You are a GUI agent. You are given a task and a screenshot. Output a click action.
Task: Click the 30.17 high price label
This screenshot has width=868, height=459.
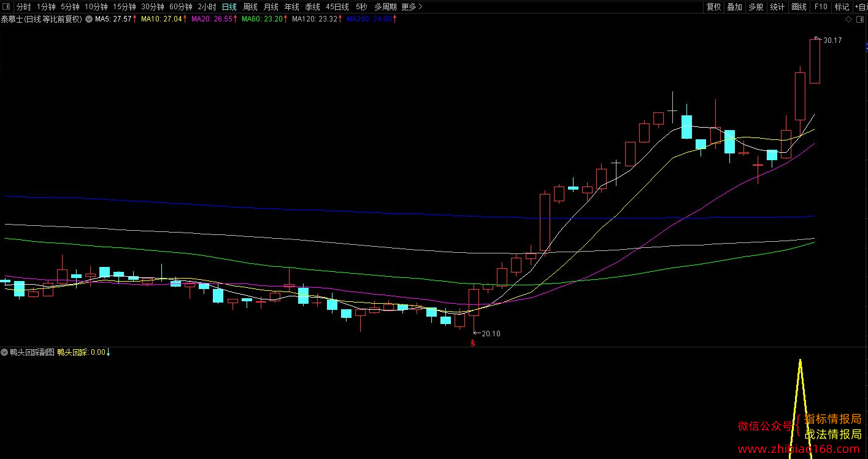click(x=832, y=40)
